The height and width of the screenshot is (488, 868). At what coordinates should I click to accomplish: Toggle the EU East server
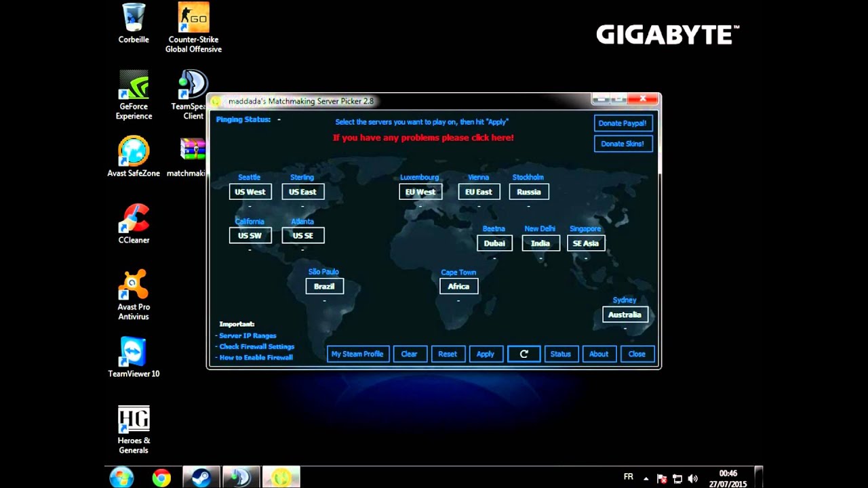point(479,192)
